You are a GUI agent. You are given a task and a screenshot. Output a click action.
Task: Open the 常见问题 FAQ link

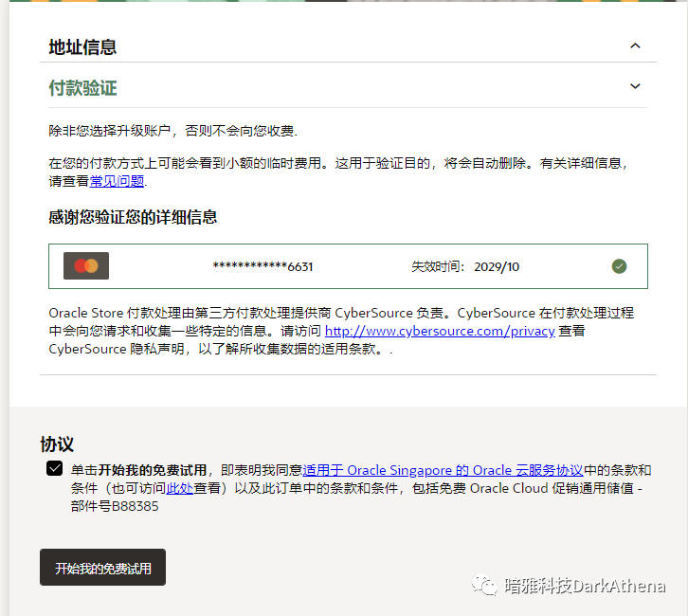[117, 181]
